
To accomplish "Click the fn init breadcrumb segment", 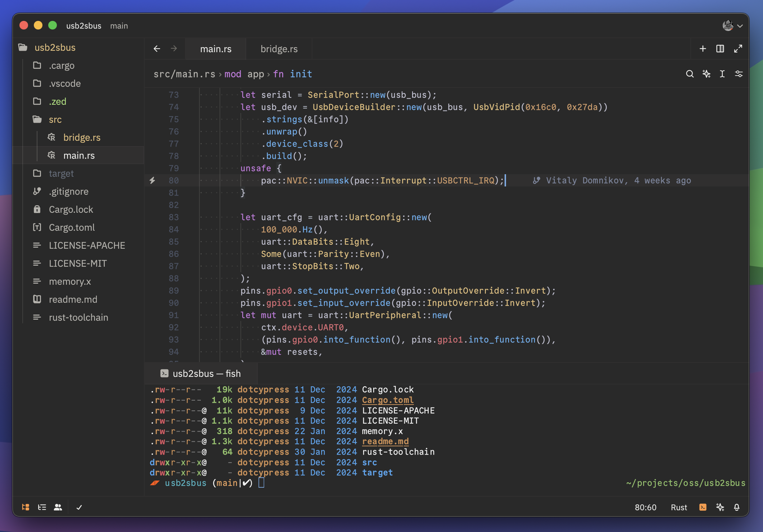I will click(293, 74).
